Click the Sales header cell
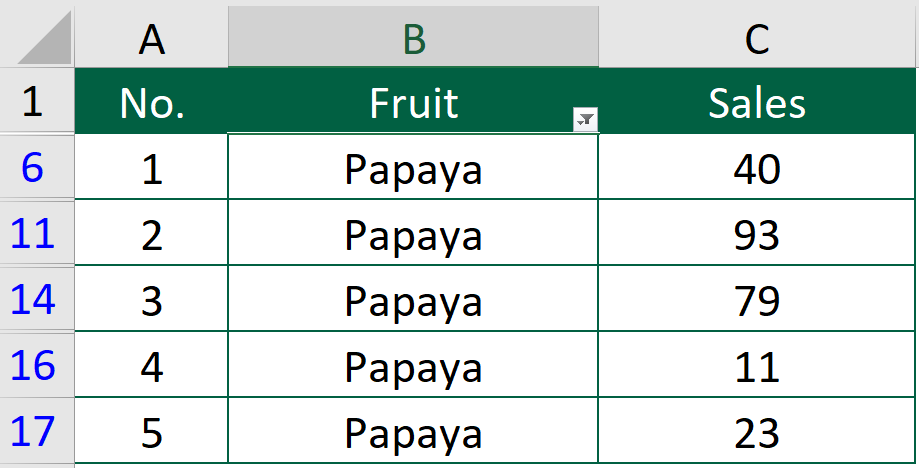 point(757,101)
